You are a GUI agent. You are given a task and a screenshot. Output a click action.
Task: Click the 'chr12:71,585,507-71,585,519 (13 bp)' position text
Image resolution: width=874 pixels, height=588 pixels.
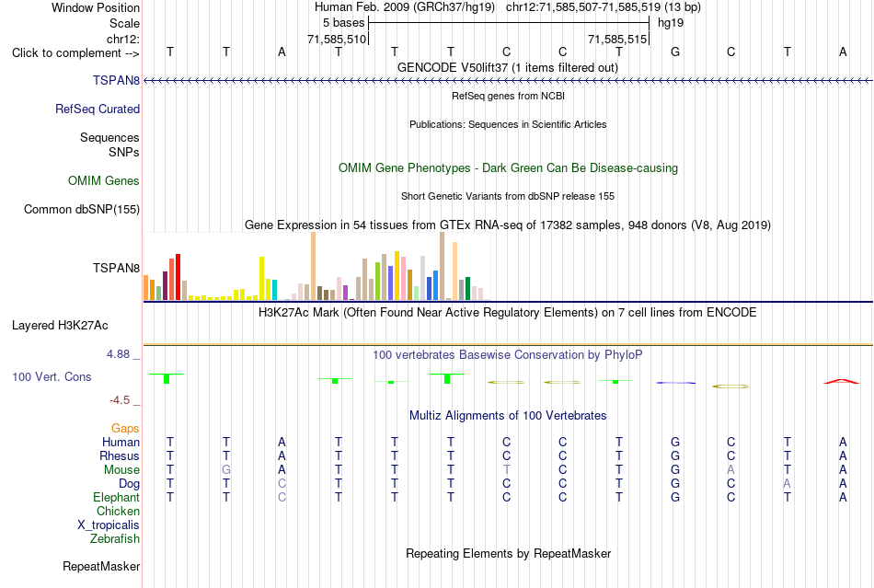click(x=604, y=7)
